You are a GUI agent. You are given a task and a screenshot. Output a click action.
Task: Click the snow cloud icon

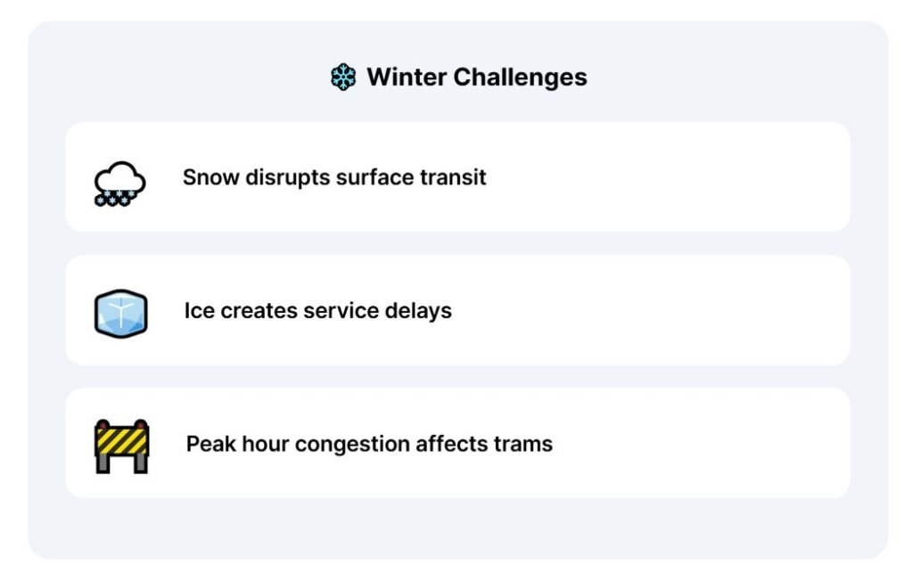pos(119,183)
